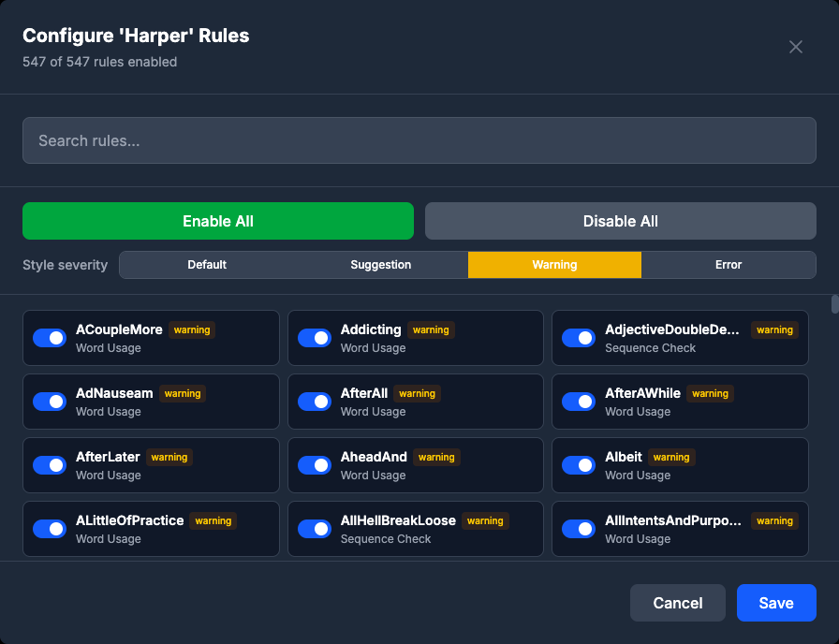839x644 pixels.
Task: Click the ACoupleMore rule name
Action: click(119, 329)
